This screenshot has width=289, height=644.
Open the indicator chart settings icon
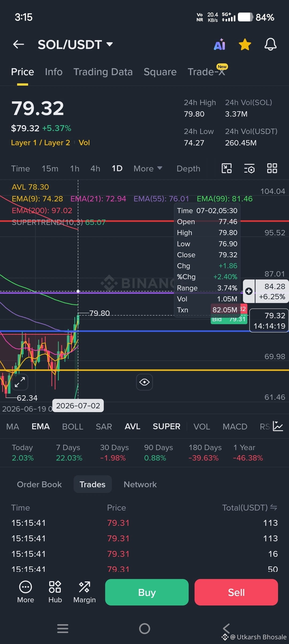(278, 426)
